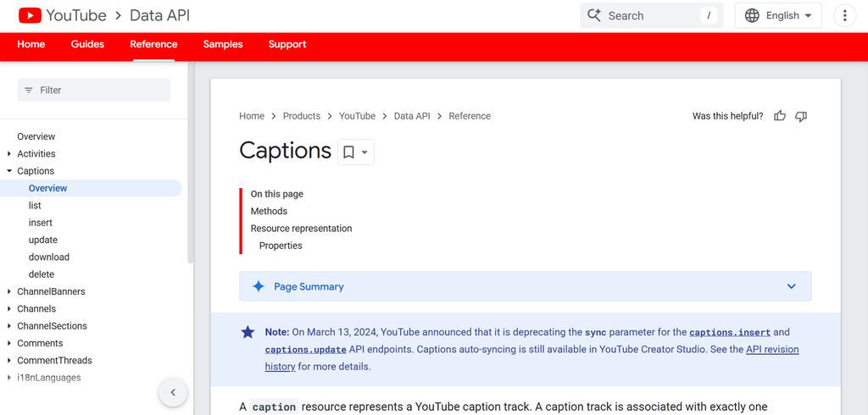Click the Page Summary sparkle icon
The height and width of the screenshot is (415, 868).
pos(259,286)
